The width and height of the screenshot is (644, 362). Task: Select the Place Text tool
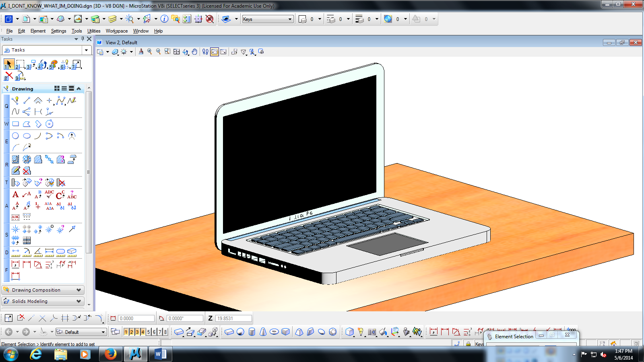point(16,195)
